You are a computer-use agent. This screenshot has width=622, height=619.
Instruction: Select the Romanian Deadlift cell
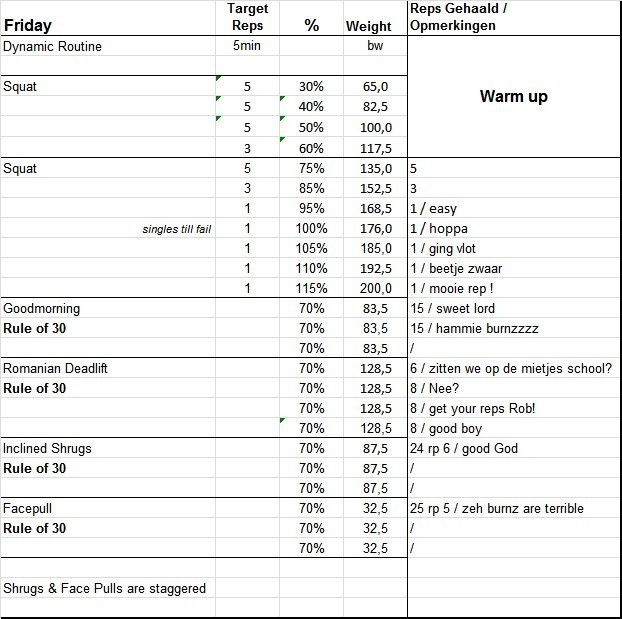pyautogui.click(x=57, y=369)
